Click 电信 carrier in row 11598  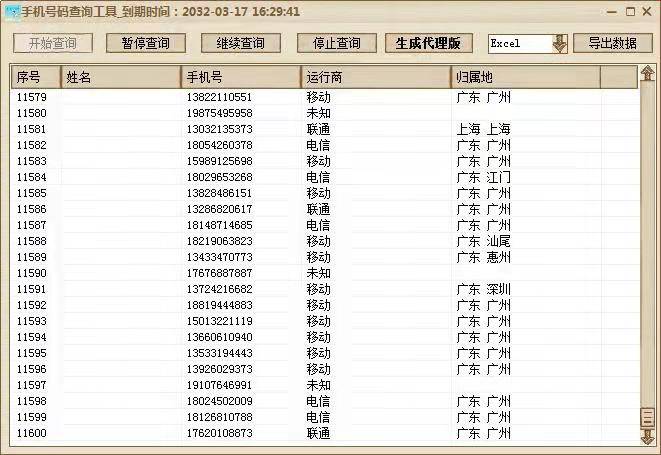(318, 402)
